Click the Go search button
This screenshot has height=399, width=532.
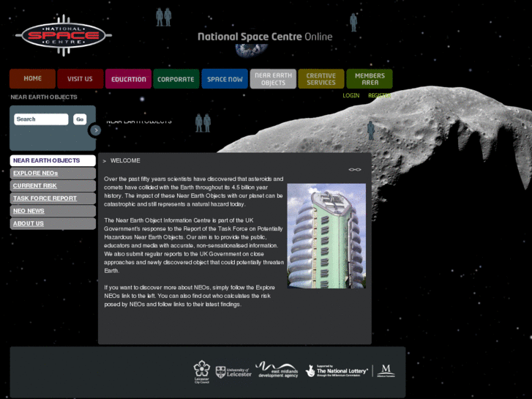coord(80,119)
